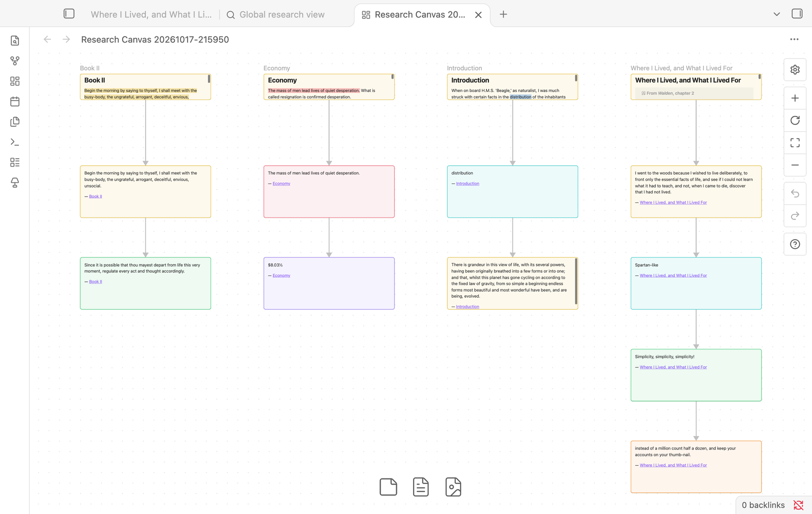Add note from vault to canvas
Screen dimensions: 812x514
click(x=421, y=487)
